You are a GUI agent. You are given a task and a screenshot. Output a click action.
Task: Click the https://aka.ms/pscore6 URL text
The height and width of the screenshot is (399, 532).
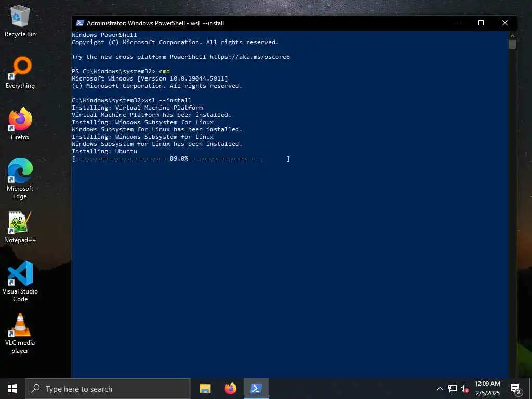coord(250,57)
